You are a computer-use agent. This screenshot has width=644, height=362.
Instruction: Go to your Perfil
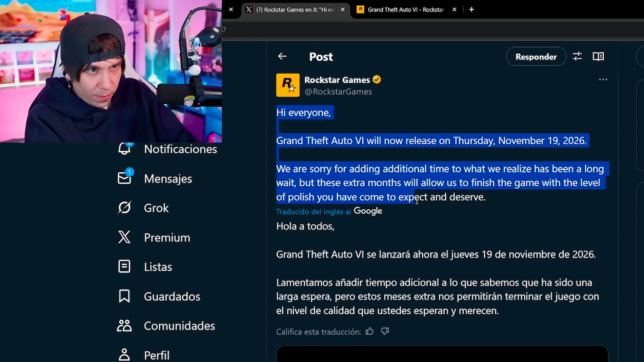pos(157,355)
